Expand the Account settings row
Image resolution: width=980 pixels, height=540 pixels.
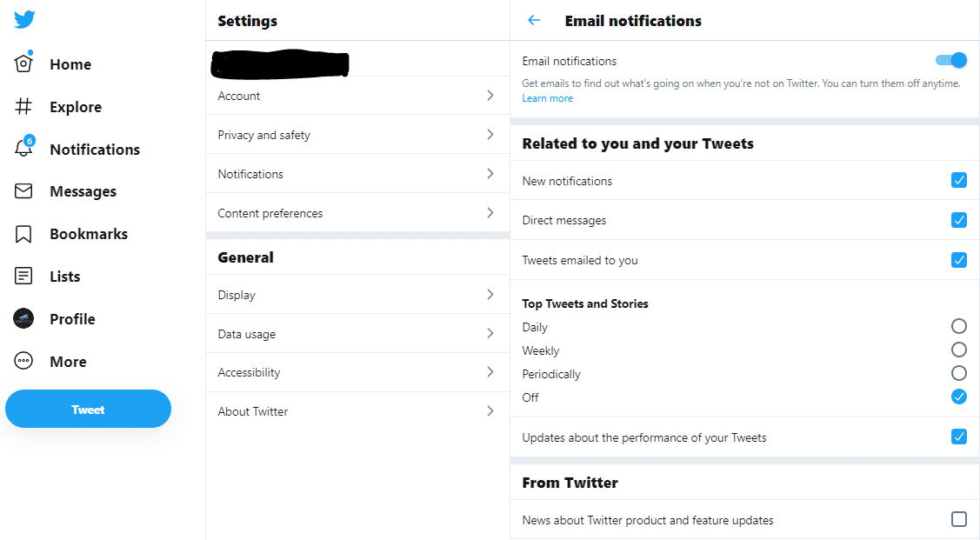click(x=357, y=96)
